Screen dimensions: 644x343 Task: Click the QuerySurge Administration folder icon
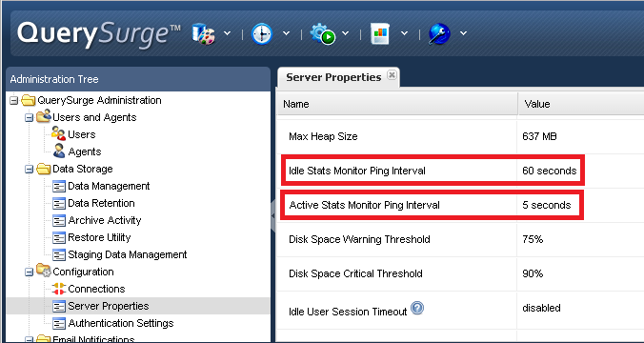point(28,100)
